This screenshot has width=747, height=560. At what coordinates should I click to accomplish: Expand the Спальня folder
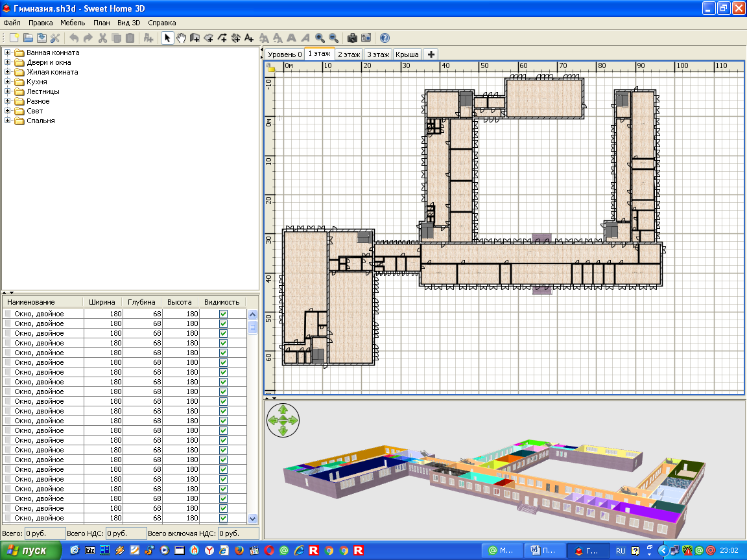coord(7,121)
